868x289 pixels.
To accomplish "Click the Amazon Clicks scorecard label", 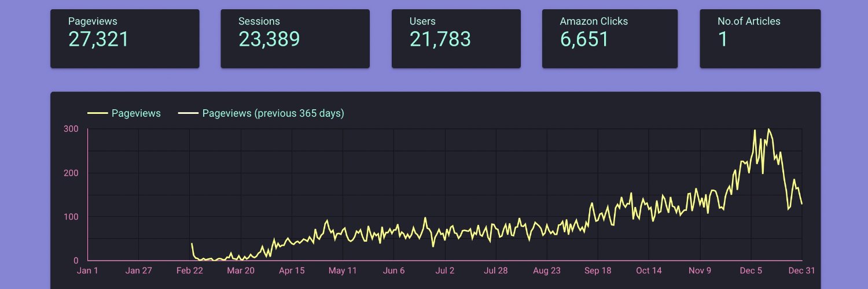I will (x=594, y=21).
